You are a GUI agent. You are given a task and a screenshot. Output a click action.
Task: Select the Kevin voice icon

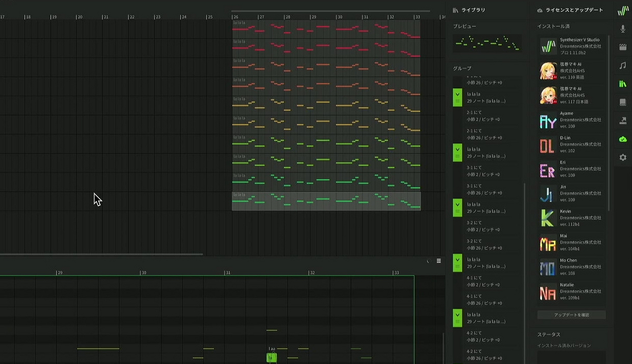coord(548,218)
